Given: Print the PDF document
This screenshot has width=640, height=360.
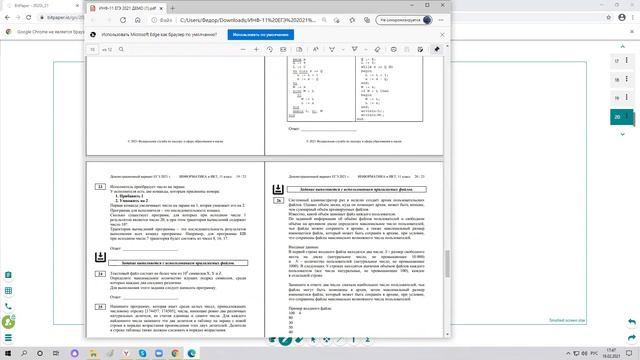Looking at the screenshot, I should click(393, 49).
